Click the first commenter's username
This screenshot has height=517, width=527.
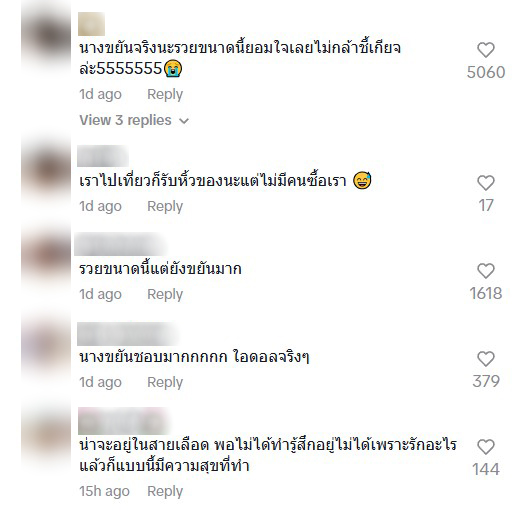(x=91, y=24)
